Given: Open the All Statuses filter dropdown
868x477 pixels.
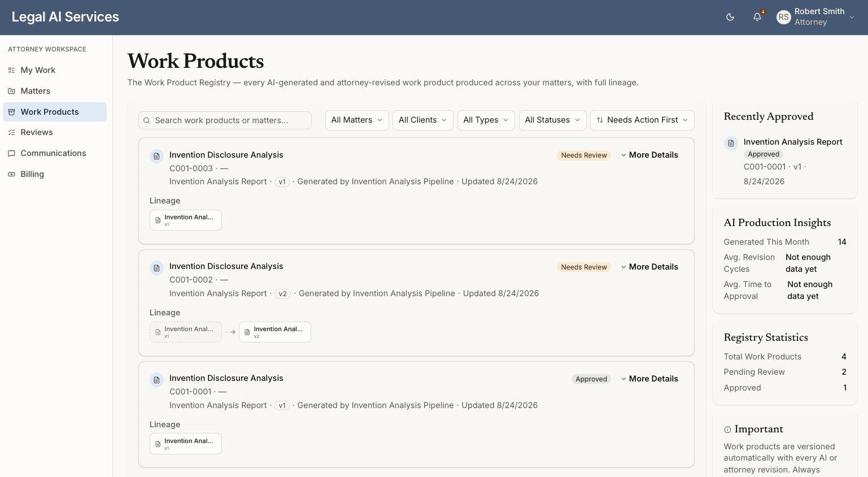Looking at the screenshot, I should point(552,120).
